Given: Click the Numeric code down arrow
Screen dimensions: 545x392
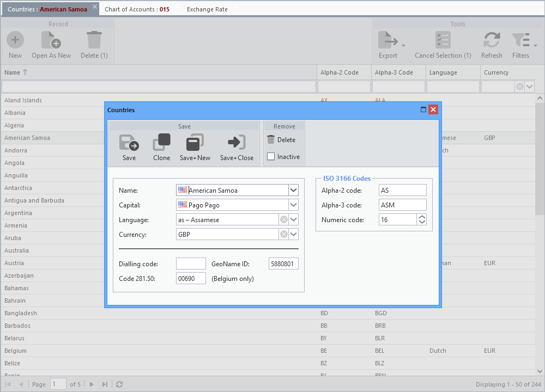Looking at the screenshot, I should 422,222.
